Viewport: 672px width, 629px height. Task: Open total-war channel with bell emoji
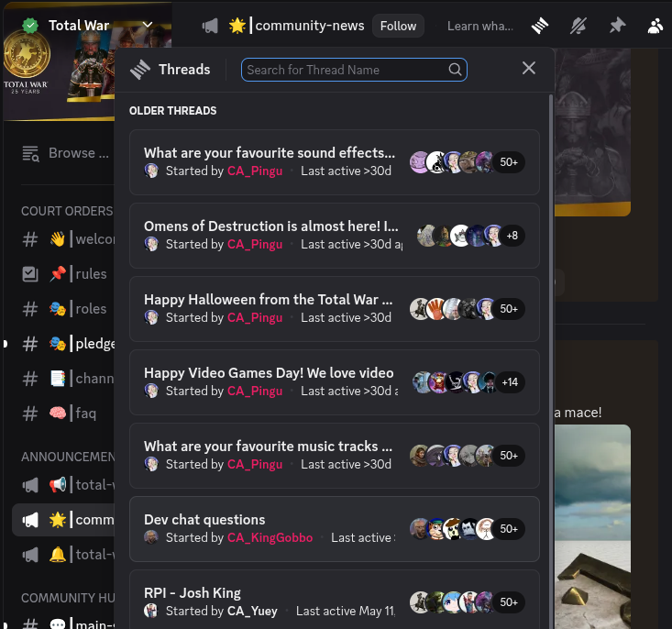pos(63,555)
